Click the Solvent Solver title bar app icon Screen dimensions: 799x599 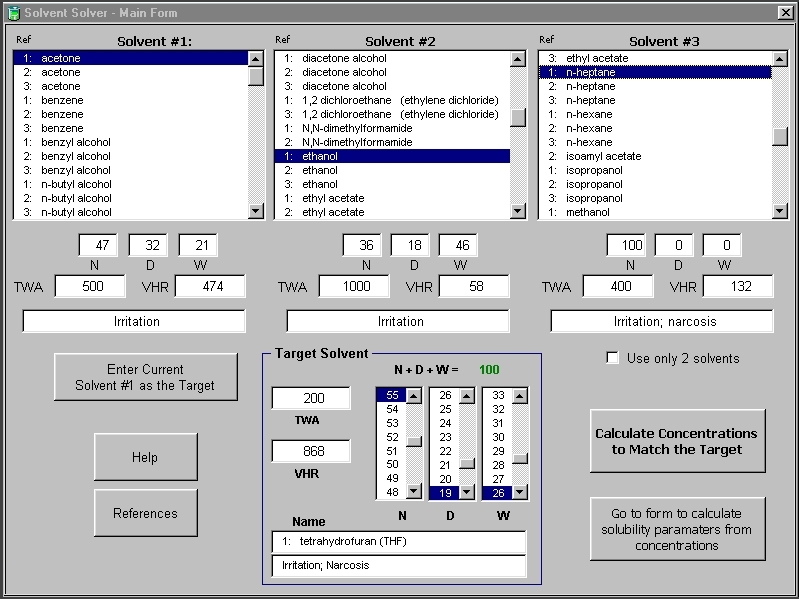point(13,12)
